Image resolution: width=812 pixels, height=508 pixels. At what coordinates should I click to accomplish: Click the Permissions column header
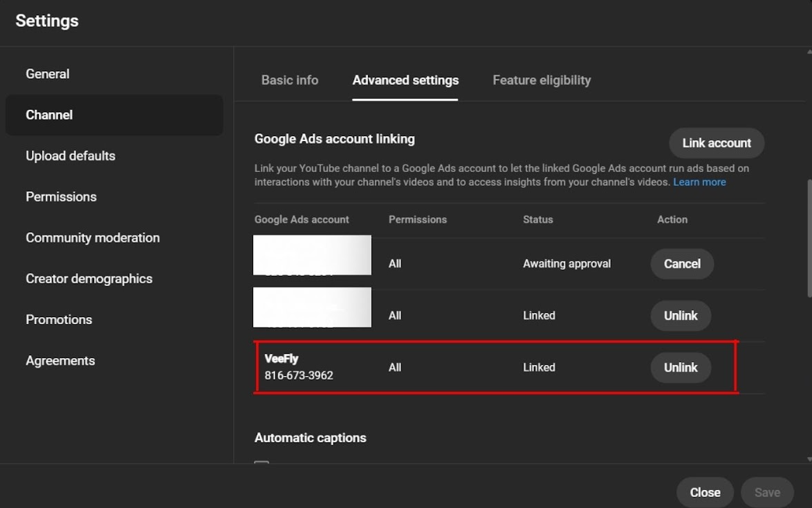click(417, 219)
